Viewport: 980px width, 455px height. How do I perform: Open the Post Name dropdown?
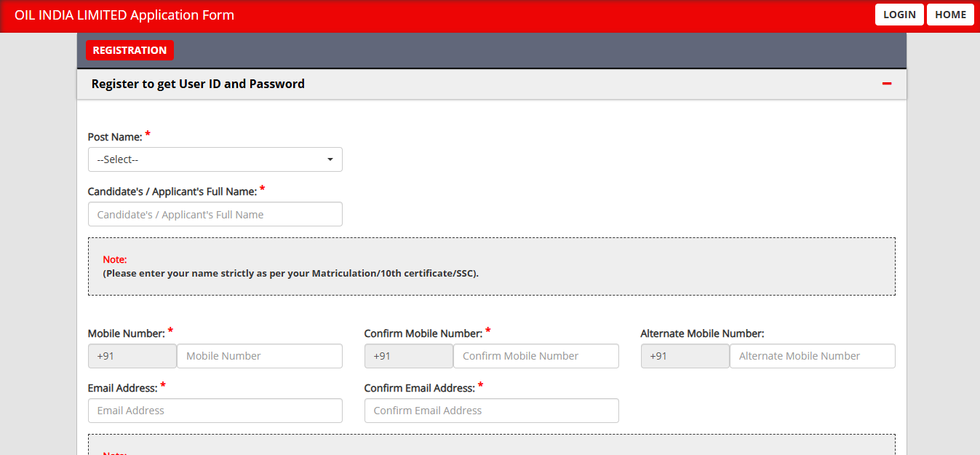click(215, 159)
